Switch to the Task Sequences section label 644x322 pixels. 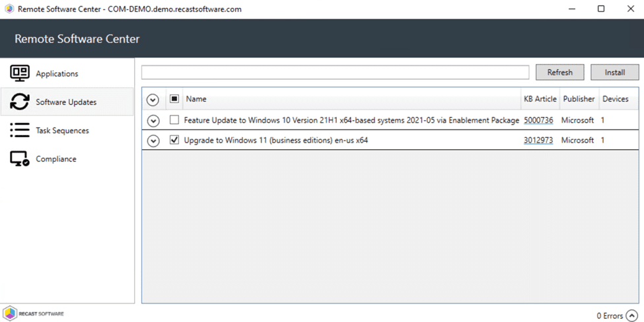coord(62,131)
